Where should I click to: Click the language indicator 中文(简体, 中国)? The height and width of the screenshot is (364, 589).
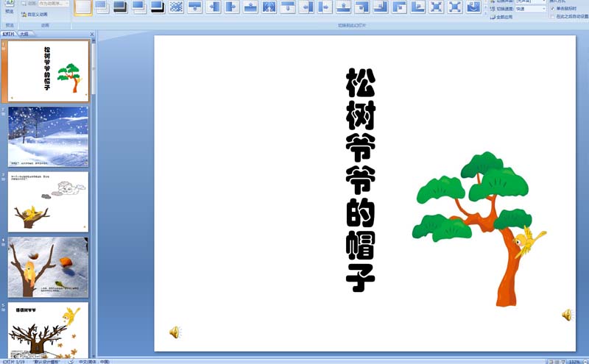tap(94, 362)
